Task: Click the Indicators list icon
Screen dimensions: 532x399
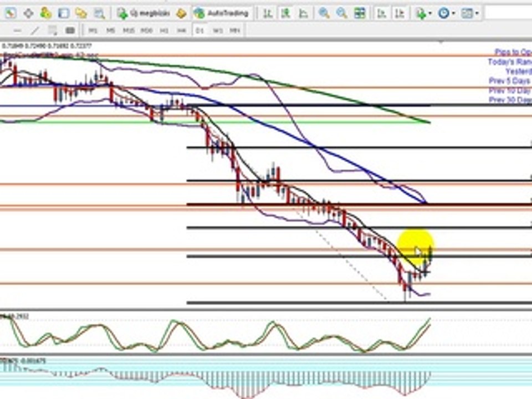Action: 421,13
